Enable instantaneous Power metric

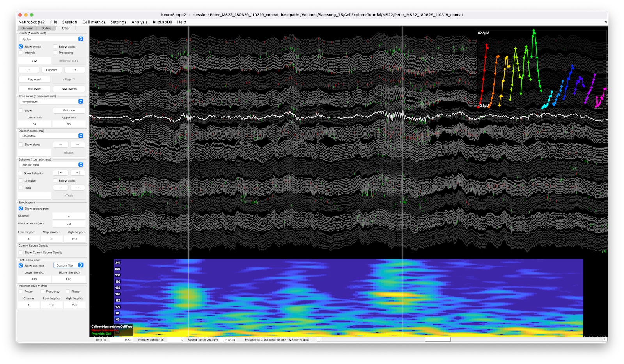[21, 292]
